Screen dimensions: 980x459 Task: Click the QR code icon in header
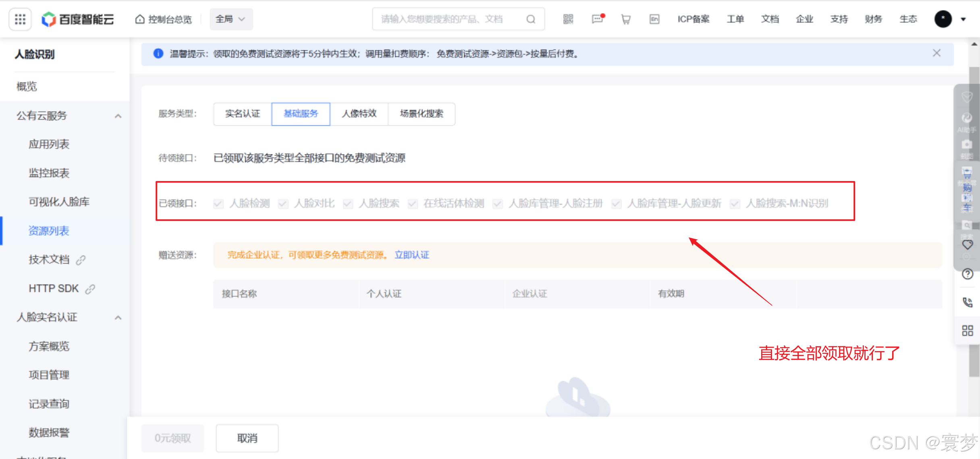[568, 19]
